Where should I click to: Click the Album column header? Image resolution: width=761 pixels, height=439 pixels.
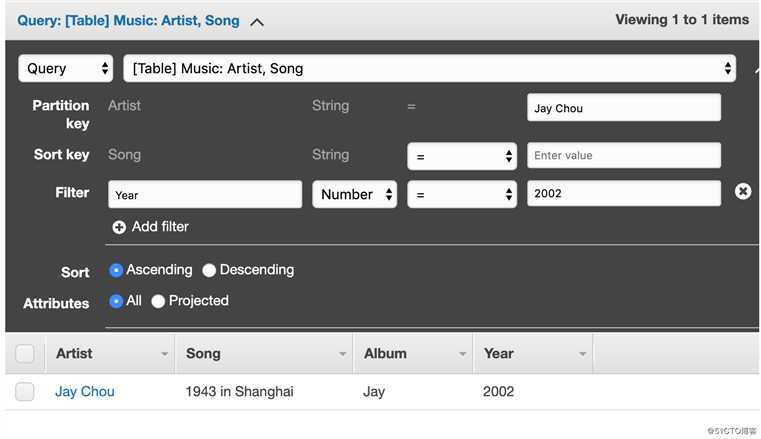(413, 354)
